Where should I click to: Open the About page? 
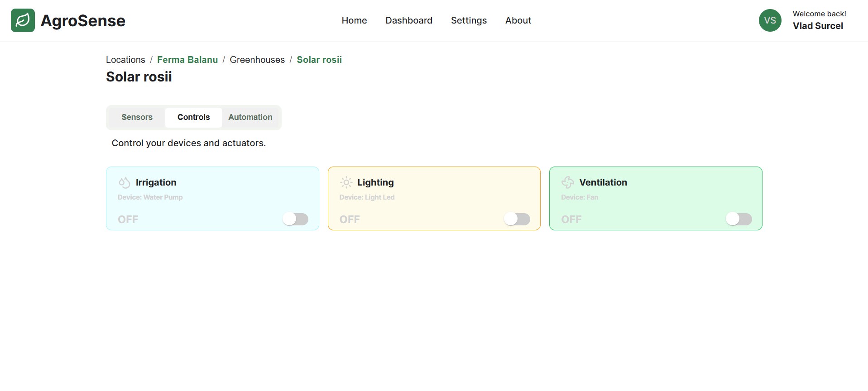point(518,20)
